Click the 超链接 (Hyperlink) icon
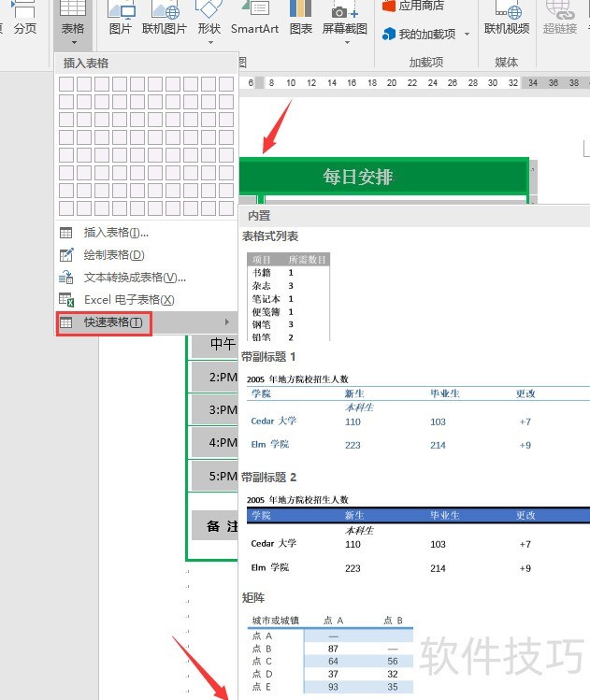 [560, 18]
